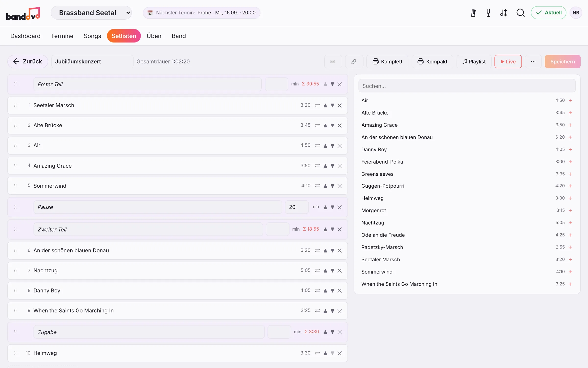Viewport: 588px width, 368px height.
Task: Open the Brassband Seetal band dropdown
Action: coord(91,13)
